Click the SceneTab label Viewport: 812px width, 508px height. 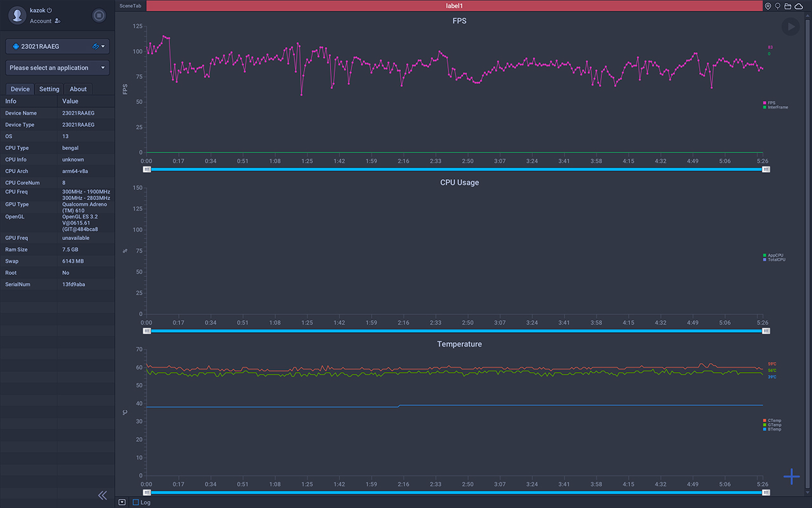(x=130, y=6)
